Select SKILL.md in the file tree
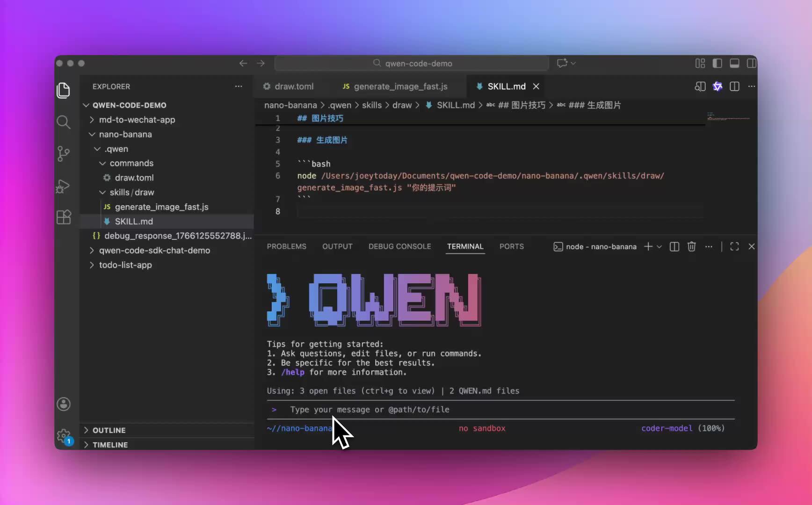The height and width of the screenshot is (505, 812). click(x=167, y=221)
